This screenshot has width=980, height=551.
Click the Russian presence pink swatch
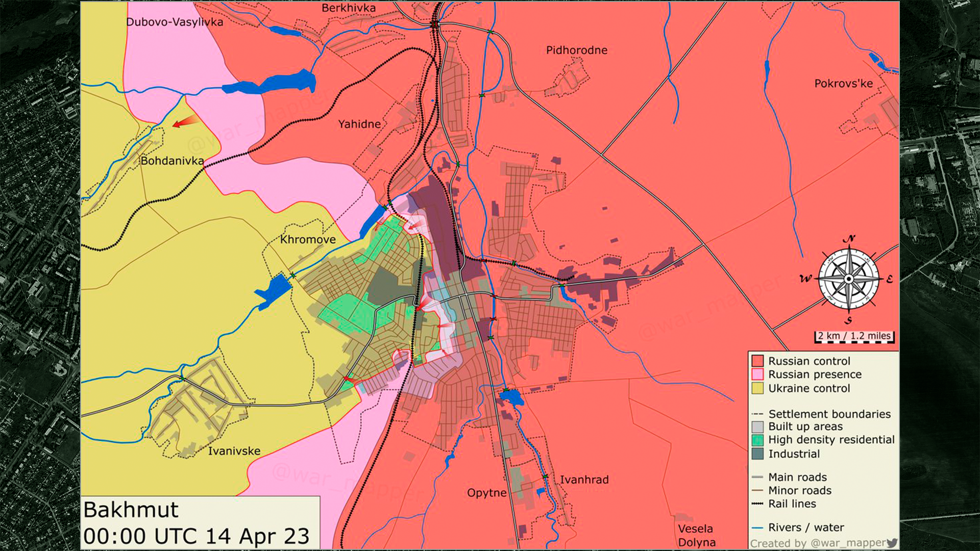click(757, 374)
